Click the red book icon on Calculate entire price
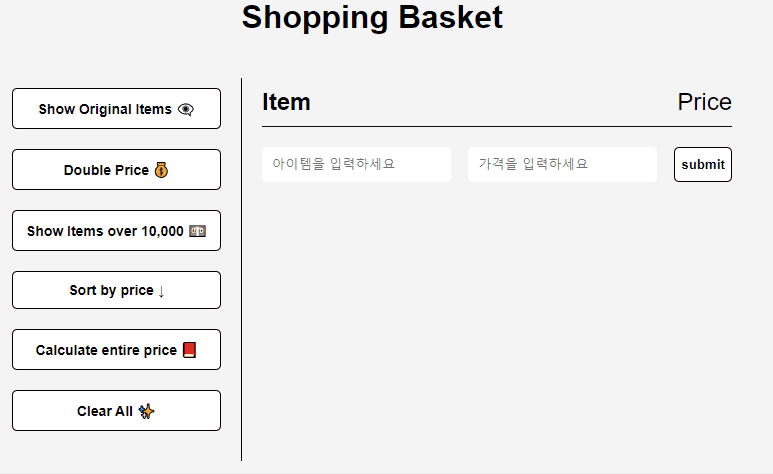 tap(189, 350)
